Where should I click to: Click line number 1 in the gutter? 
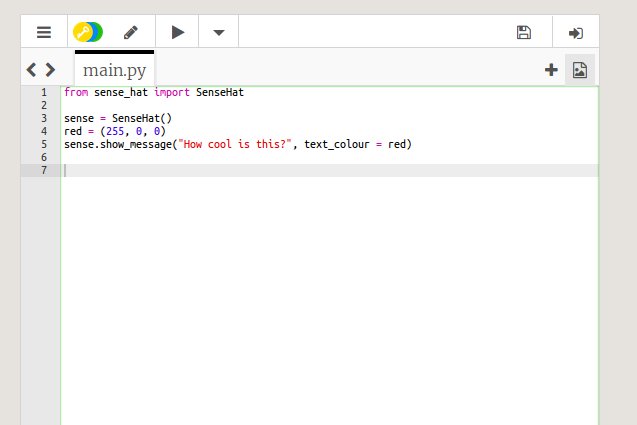(43, 92)
